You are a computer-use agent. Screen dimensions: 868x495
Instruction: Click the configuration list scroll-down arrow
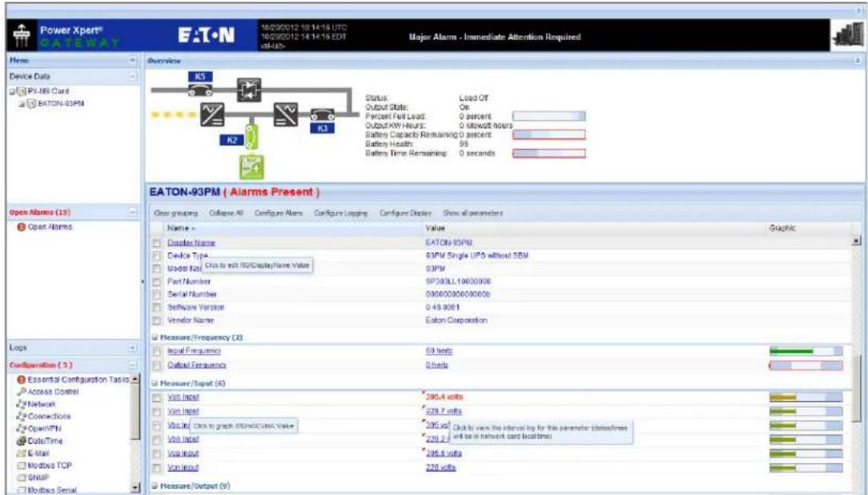point(136,489)
